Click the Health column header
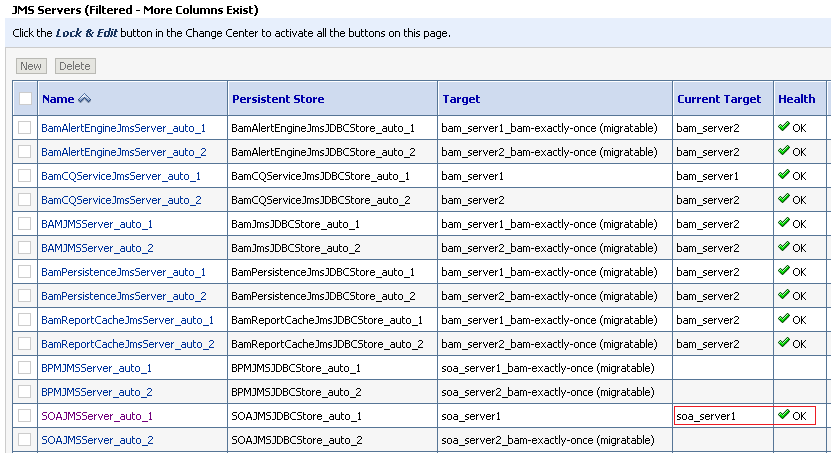 [797, 99]
